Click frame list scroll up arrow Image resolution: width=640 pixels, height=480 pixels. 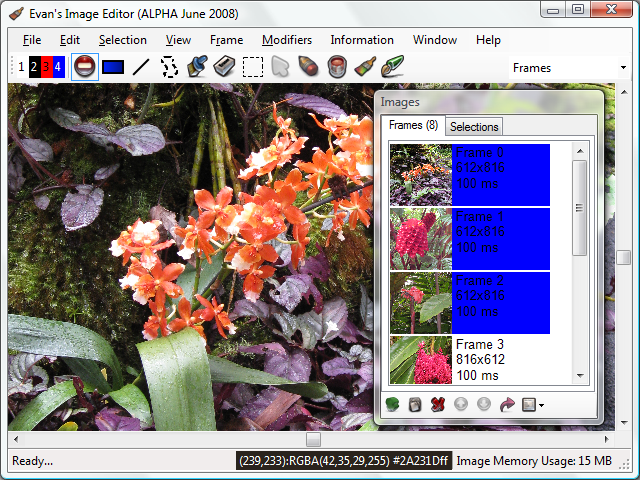point(580,151)
